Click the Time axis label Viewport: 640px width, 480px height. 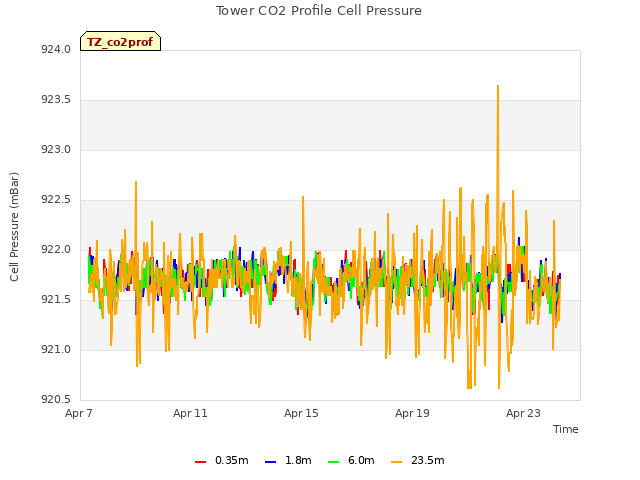[x=565, y=429]
